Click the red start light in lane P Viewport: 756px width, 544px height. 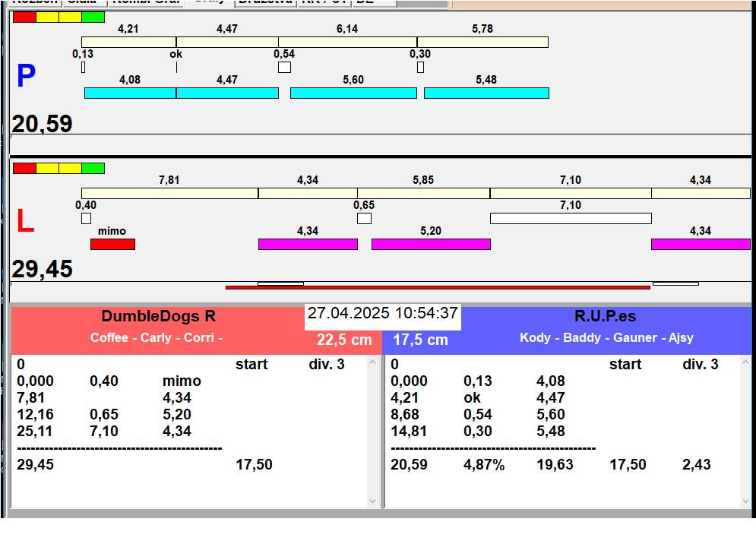click(x=24, y=17)
